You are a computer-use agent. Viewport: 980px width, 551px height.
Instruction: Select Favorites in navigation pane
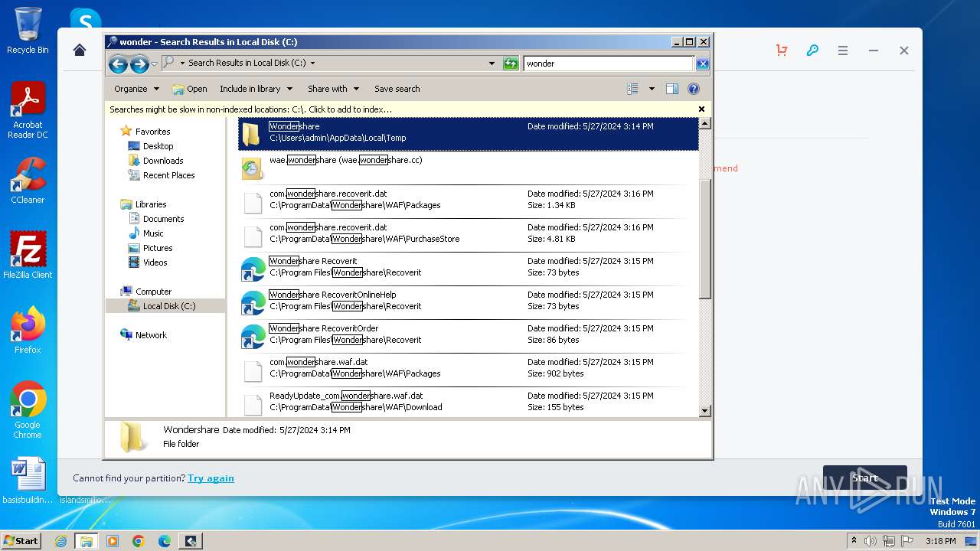click(152, 132)
